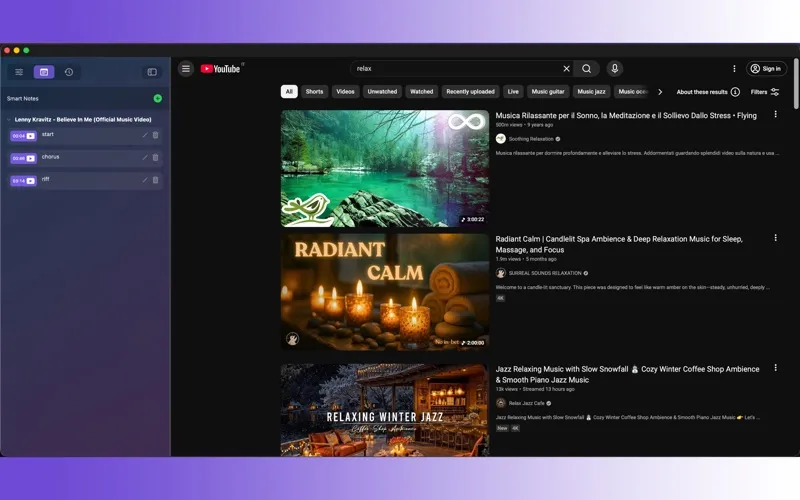Select the 'Music jazz' filter chip
The height and width of the screenshot is (500, 800).
pyautogui.click(x=591, y=91)
